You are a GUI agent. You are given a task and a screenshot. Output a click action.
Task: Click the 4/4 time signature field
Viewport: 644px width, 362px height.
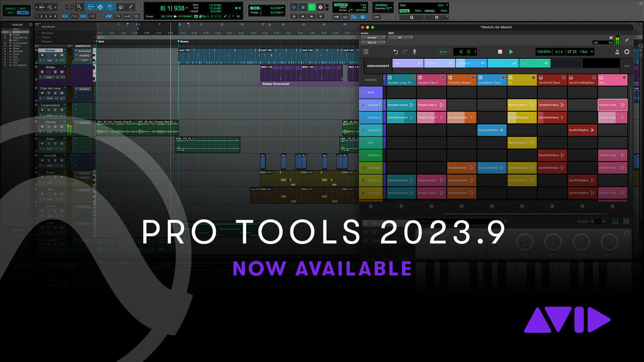click(559, 52)
